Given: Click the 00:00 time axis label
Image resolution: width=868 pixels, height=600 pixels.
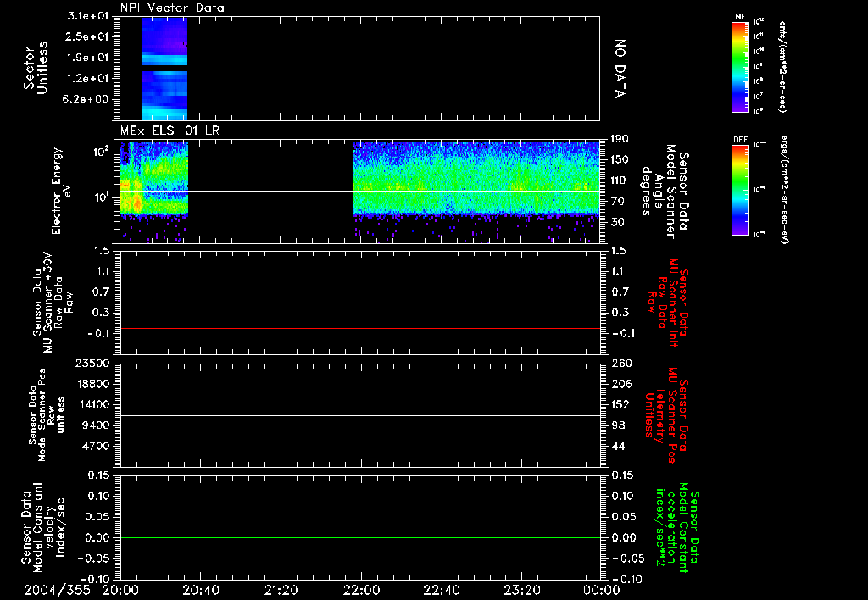Looking at the screenshot, I should click(x=601, y=590).
